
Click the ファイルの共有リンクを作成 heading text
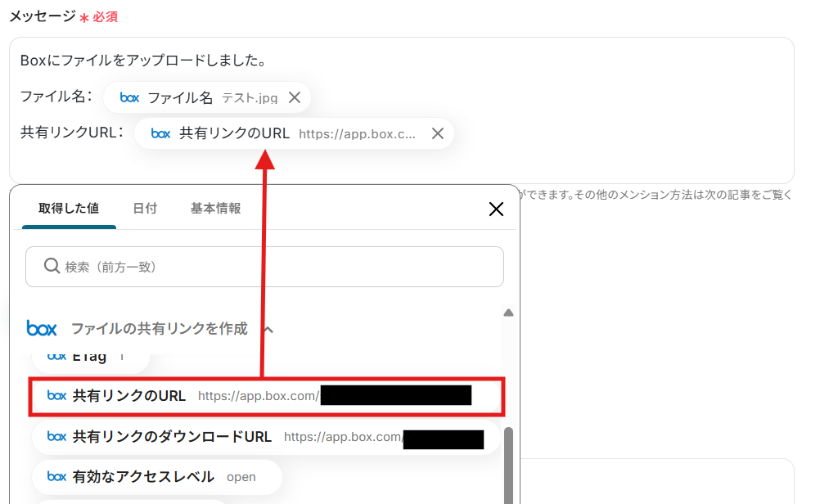pos(159,329)
